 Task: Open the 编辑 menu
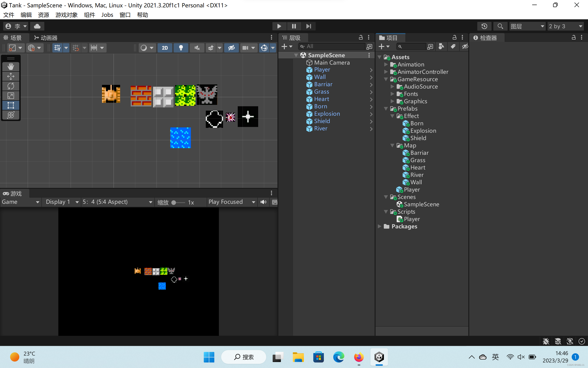point(26,15)
